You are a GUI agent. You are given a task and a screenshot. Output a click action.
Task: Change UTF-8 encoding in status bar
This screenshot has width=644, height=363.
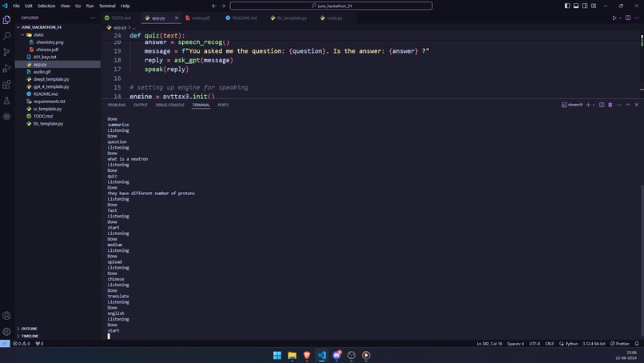point(535,344)
